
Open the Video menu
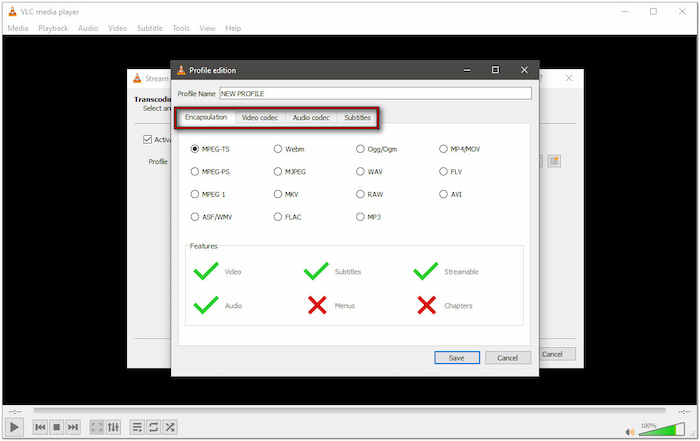117,28
